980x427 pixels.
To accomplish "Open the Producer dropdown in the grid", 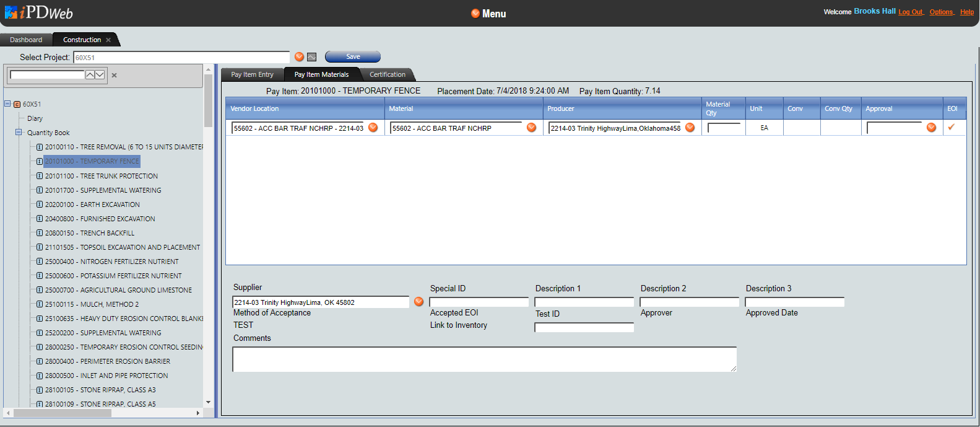I will pyautogui.click(x=690, y=128).
